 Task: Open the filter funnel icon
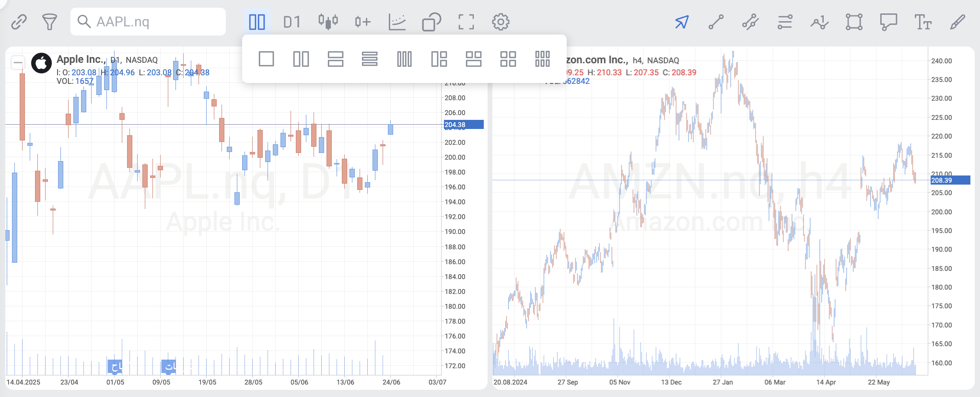point(49,22)
